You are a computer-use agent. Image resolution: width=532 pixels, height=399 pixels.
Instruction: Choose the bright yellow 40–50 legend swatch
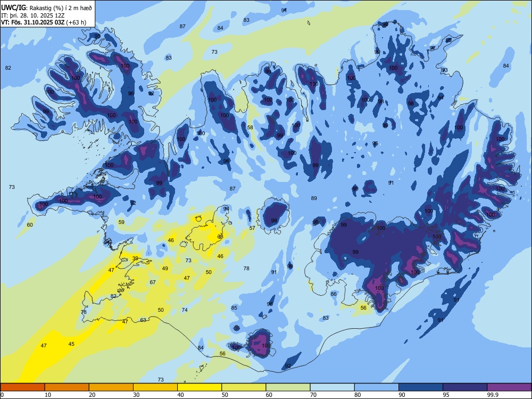coord(199,387)
